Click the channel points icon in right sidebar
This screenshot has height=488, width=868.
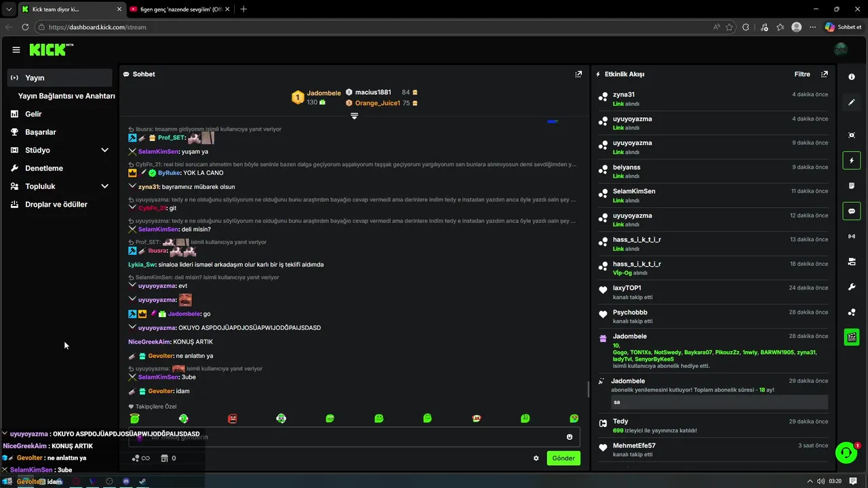tap(852, 312)
